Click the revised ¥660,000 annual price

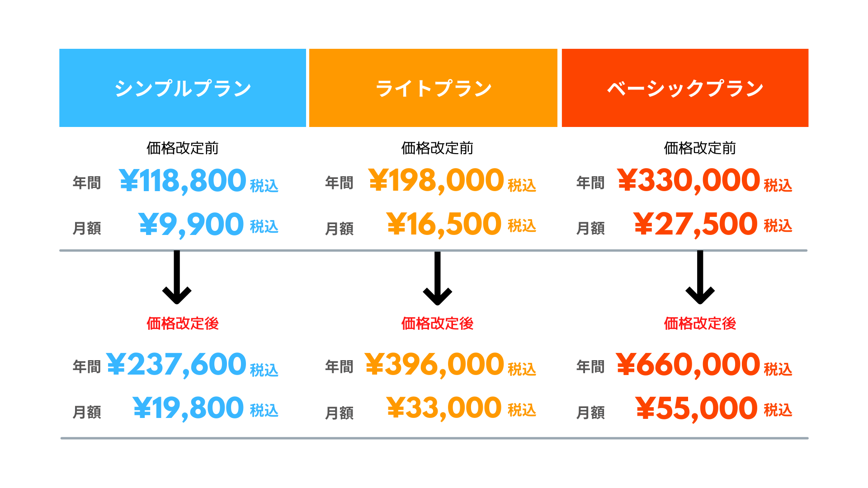pyautogui.click(x=688, y=365)
